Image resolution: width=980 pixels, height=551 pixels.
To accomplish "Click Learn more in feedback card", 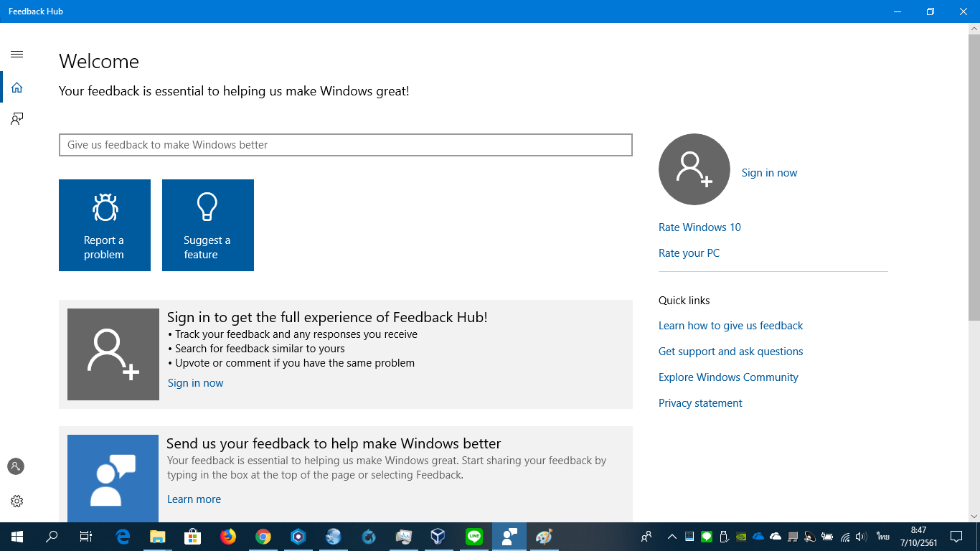I will tap(194, 499).
